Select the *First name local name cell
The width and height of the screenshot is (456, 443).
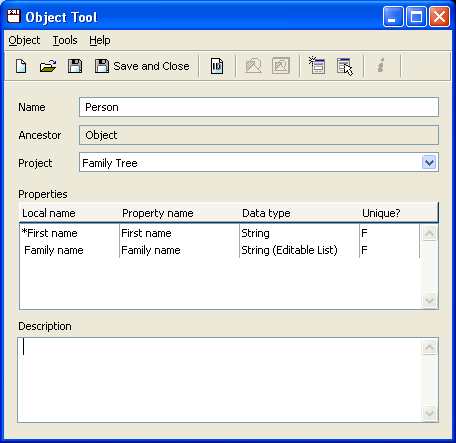tap(69, 233)
